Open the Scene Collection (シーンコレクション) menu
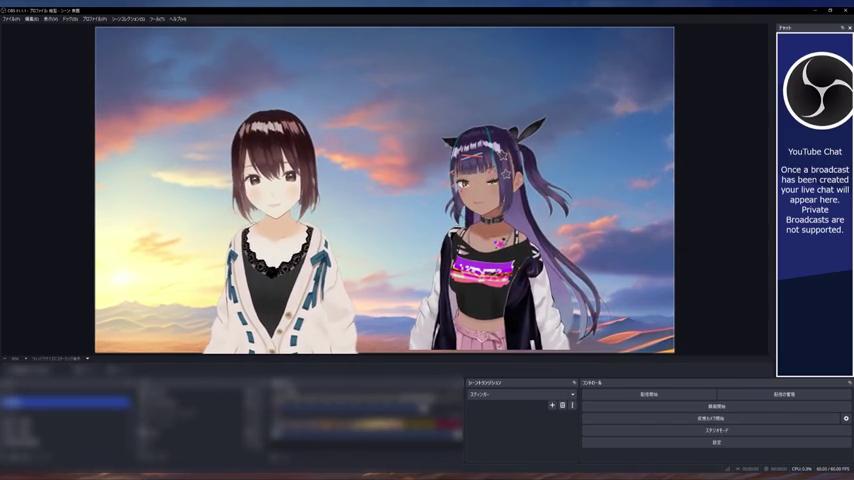The height and width of the screenshot is (480, 854). (128, 19)
